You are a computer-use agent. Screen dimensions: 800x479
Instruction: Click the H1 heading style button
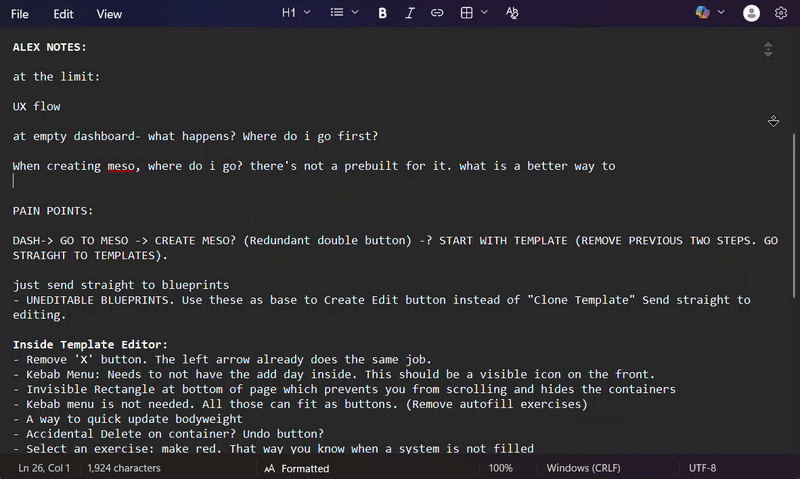point(289,13)
